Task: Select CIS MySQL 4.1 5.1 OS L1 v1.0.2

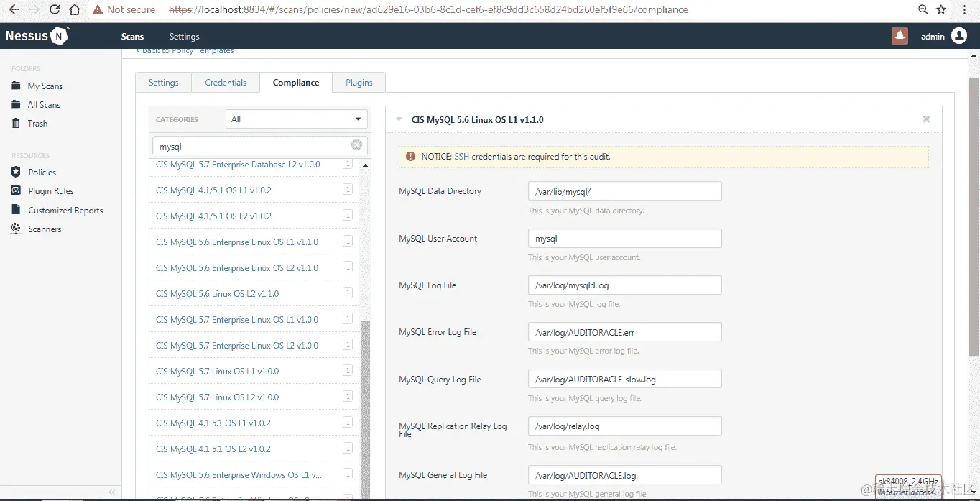Action: pos(213,423)
